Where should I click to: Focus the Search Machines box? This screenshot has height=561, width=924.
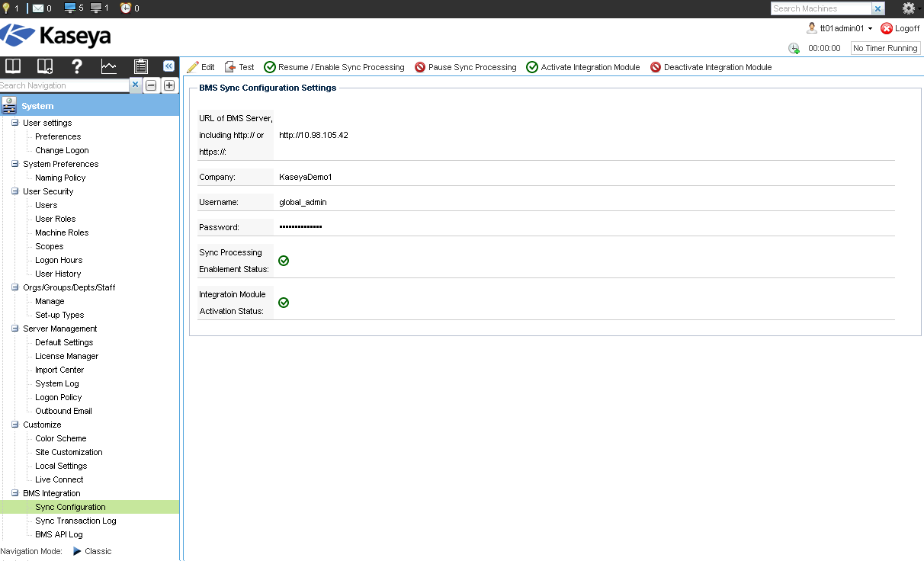[x=821, y=8]
